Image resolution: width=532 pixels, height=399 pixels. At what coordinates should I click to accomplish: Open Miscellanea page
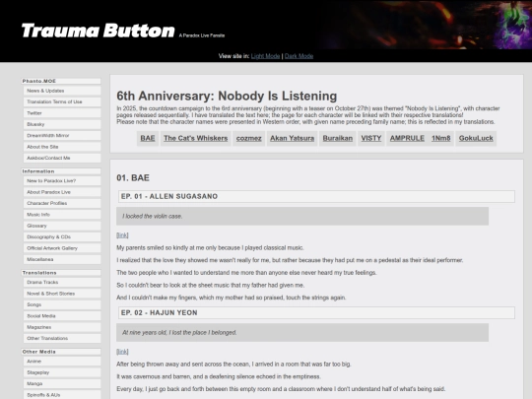point(62,259)
